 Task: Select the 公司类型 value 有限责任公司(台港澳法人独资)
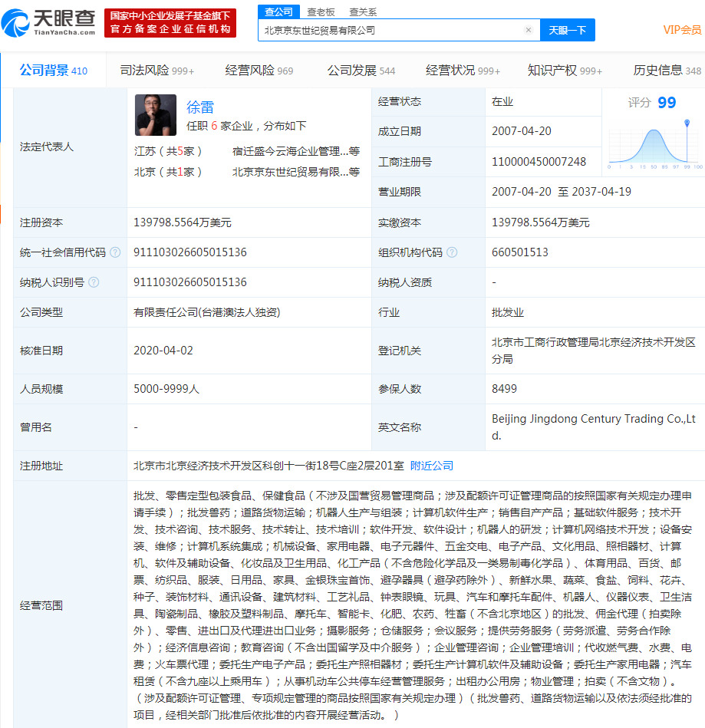(x=207, y=312)
